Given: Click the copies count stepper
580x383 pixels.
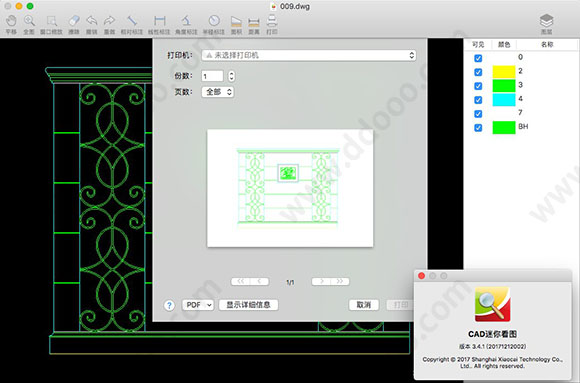Looking at the screenshot, I should point(232,76).
